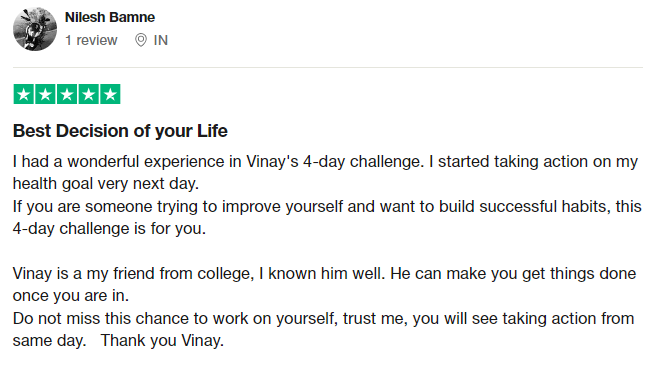Click the third green rating star
This screenshot has height=366, width=655.
(x=67, y=94)
